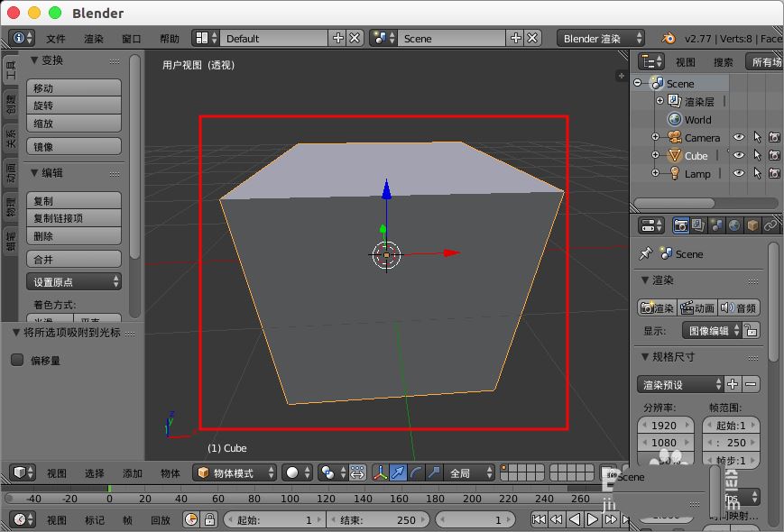
Task: Toggle Lamp render visibility camera icon
Action: tap(774, 174)
